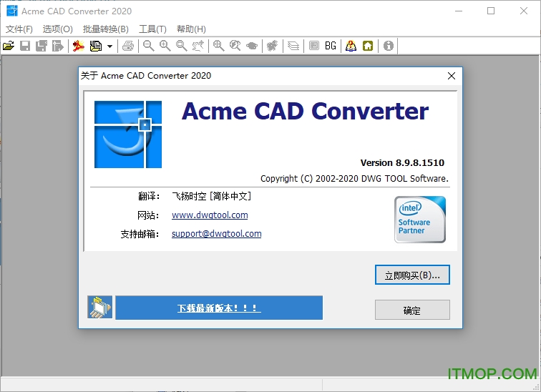The image size is (541, 392).
Task: Click the 下载最新版本 download latest version link
Action: [219, 308]
